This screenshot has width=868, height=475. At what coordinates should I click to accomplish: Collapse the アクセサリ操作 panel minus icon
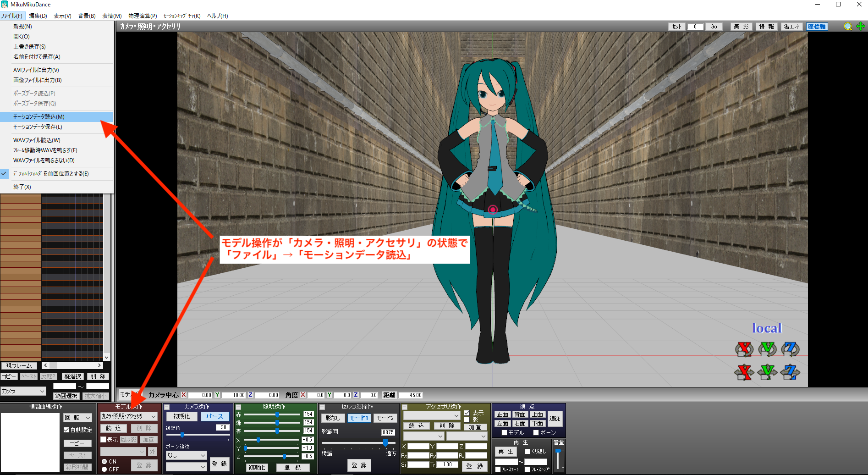[x=405, y=407]
